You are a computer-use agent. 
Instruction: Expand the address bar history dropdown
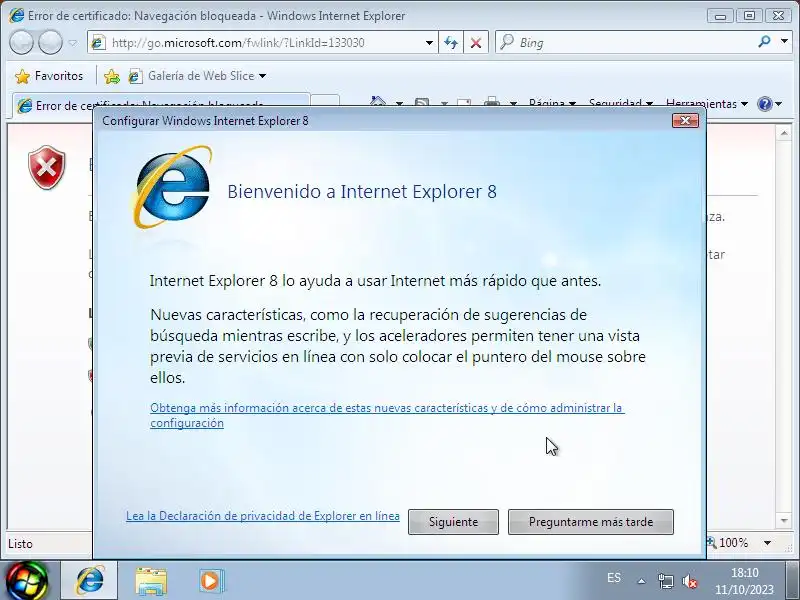point(429,43)
